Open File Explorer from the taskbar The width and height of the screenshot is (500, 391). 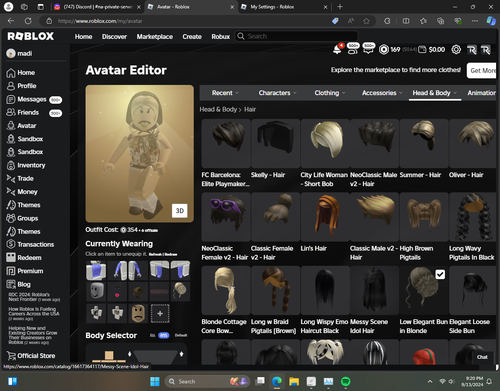pos(294,381)
